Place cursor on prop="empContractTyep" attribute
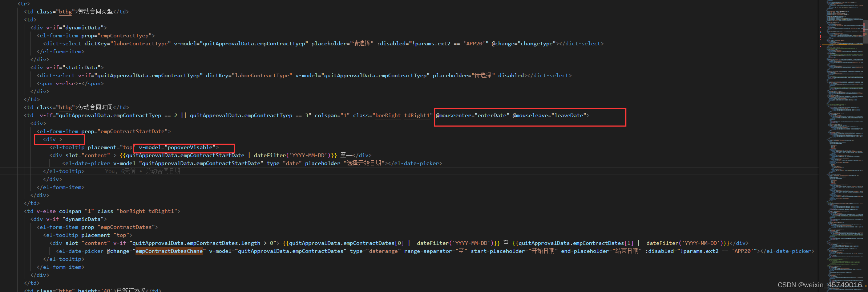Viewport: 868px width, 292px height. click(116, 36)
